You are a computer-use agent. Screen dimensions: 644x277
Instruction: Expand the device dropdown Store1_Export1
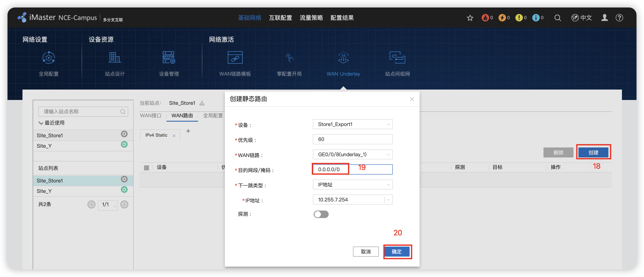point(353,124)
